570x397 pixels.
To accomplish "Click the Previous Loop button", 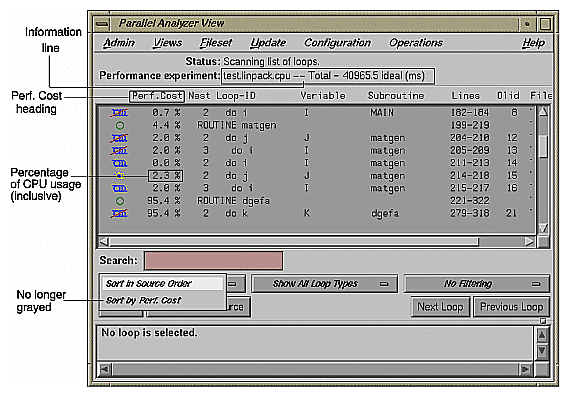I will point(511,307).
